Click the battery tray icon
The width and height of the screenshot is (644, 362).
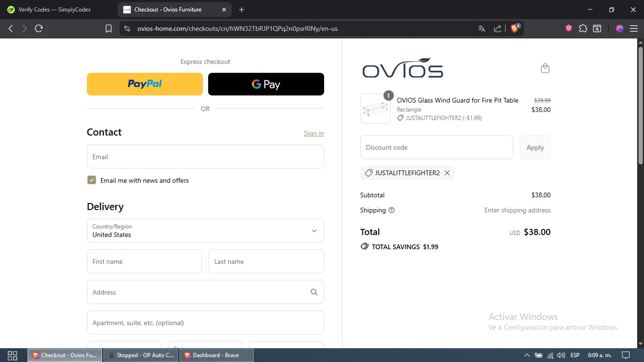[x=538, y=355]
